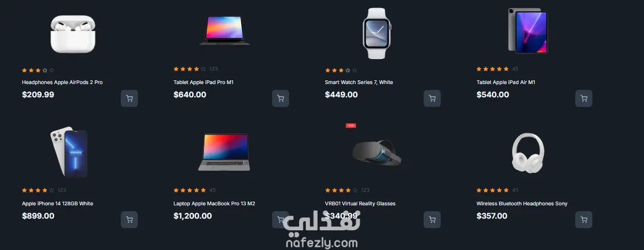This screenshot has width=644, height=250.
Task: Click the iPhone 14 product image
Action: [x=68, y=152]
